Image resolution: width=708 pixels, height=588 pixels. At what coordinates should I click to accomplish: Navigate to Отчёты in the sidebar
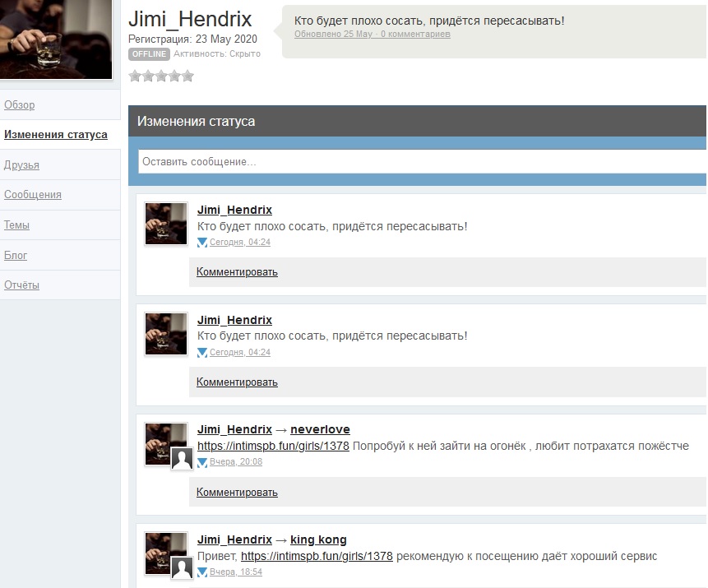click(22, 285)
